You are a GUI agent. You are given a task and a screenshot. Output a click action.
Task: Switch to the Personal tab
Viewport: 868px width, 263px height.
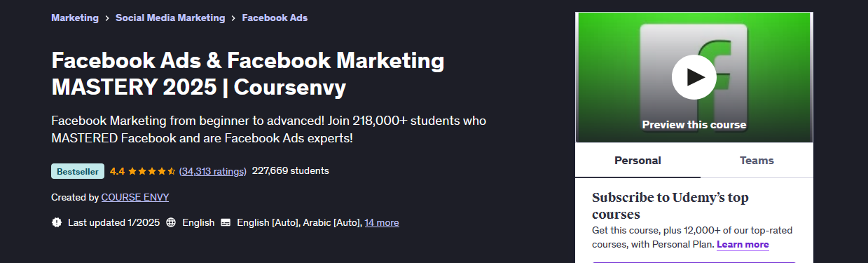(x=638, y=161)
